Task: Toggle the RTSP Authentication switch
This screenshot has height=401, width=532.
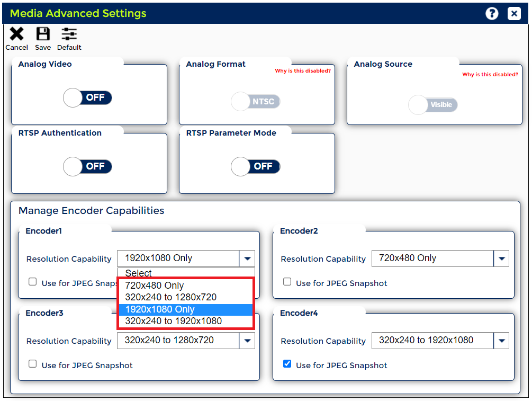Action: pos(87,166)
